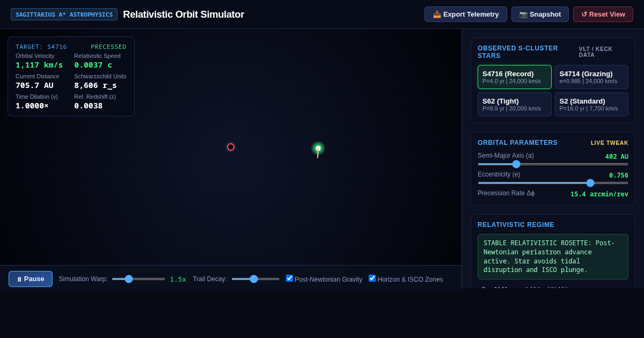The image size is (644, 338).
Task: Adjust the Simulation Warp slider
Action: coord(138,279)
